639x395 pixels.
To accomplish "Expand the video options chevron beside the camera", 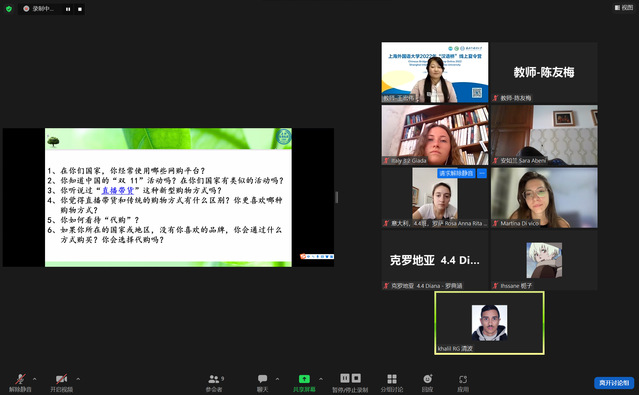I will (x=78, y=379).
